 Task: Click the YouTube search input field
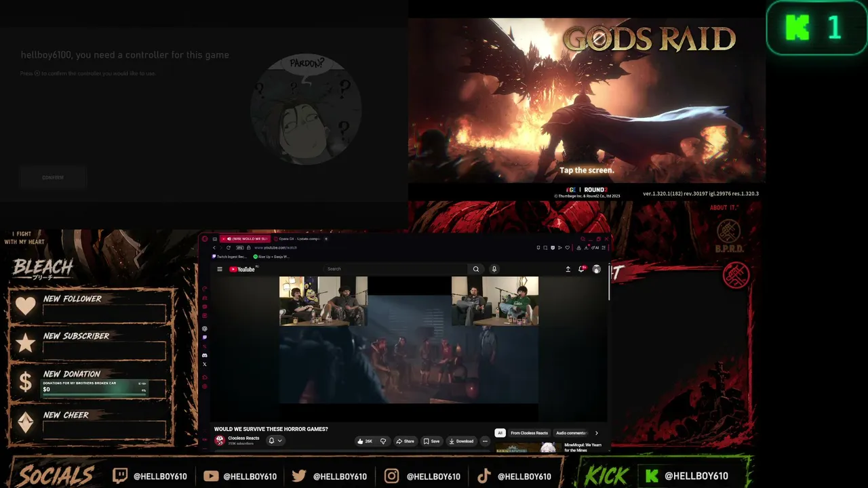[x=397, y=269]
